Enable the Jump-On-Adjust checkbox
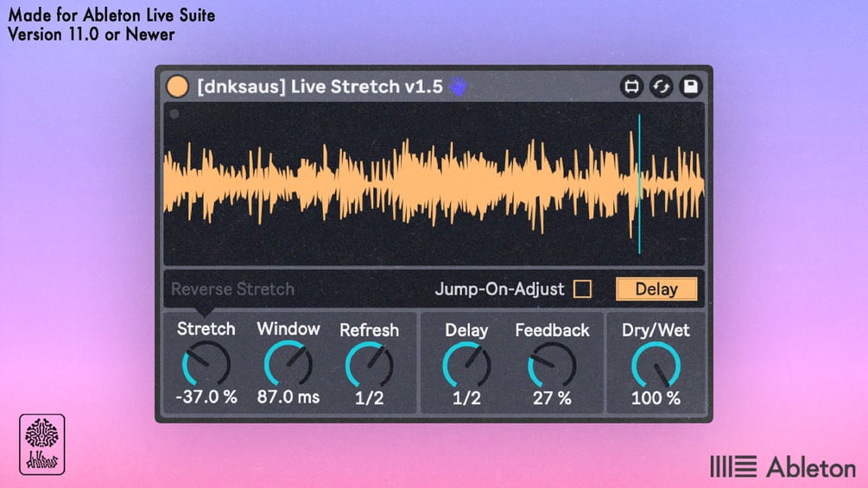Image resolution: width=868 pixels, height=488 pixels. (582, 288)
